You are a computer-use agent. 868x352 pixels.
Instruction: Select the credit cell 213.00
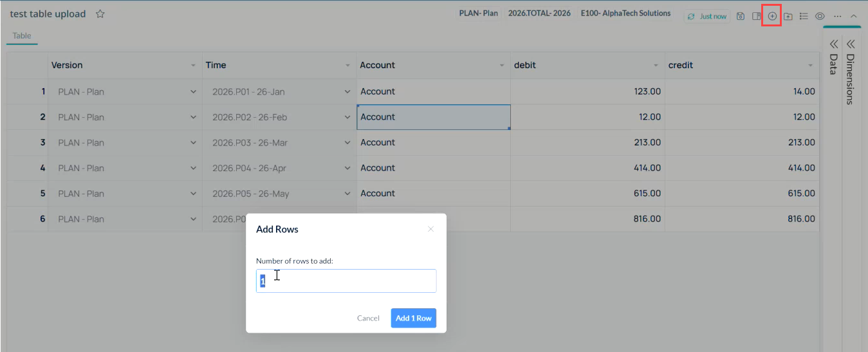[x=742, y=143]
